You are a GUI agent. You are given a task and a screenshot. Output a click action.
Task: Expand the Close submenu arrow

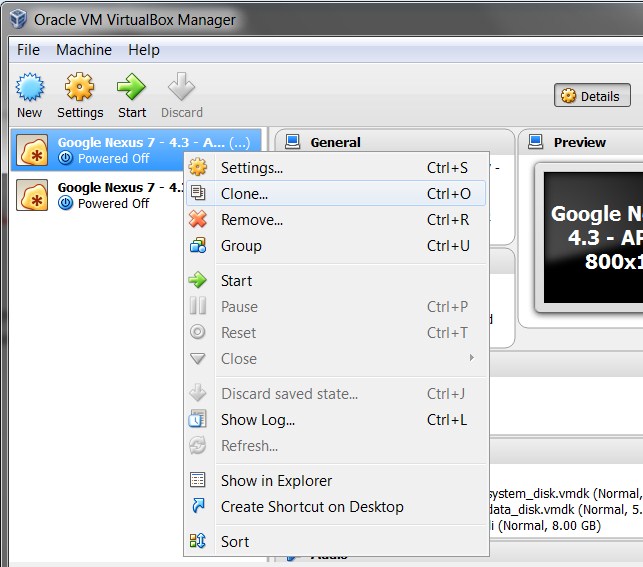[x=472, y=358]
